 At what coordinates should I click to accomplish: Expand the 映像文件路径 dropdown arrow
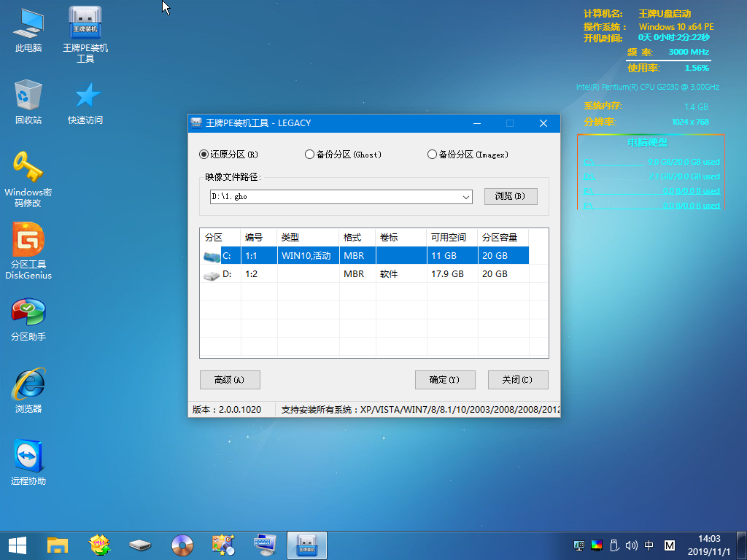click(x=466, y=197)
